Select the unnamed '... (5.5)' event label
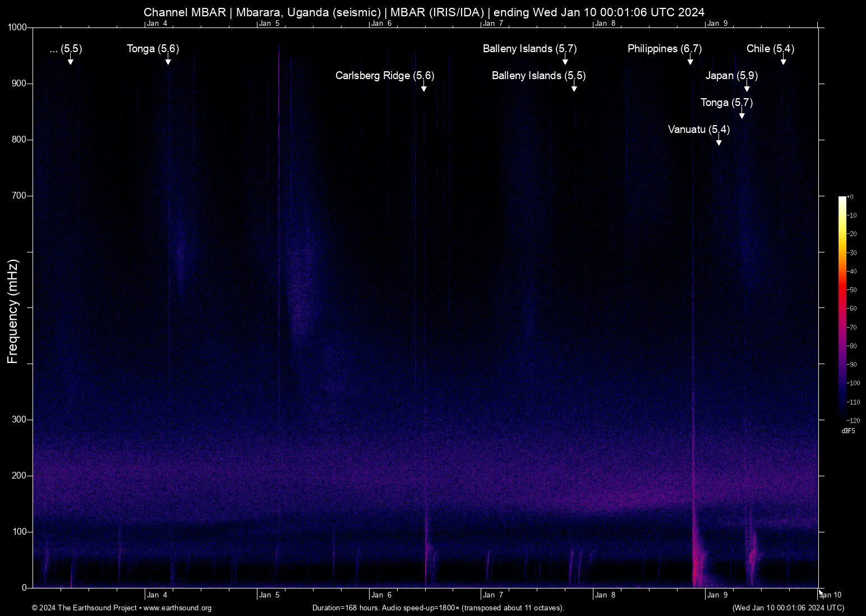The width and height of the screenshot is (866, 616). [x=66, y=49]
